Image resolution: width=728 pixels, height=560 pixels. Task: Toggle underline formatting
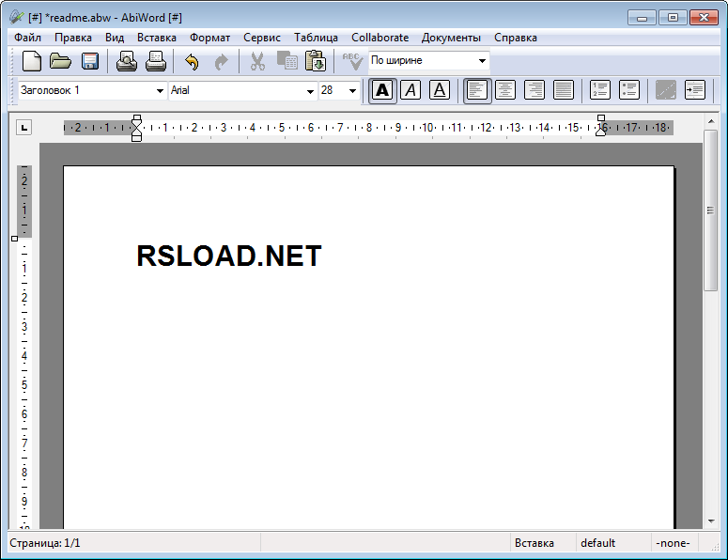(x=440, y=90)
